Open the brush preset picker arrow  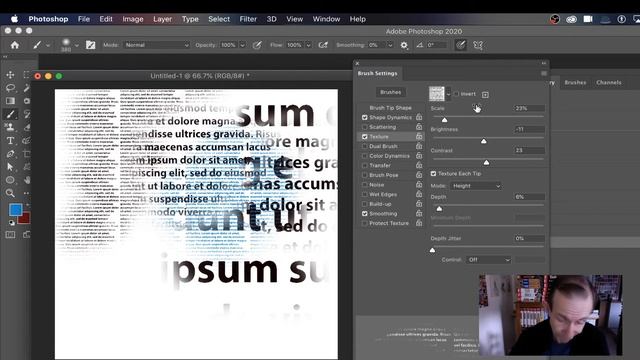76,45
